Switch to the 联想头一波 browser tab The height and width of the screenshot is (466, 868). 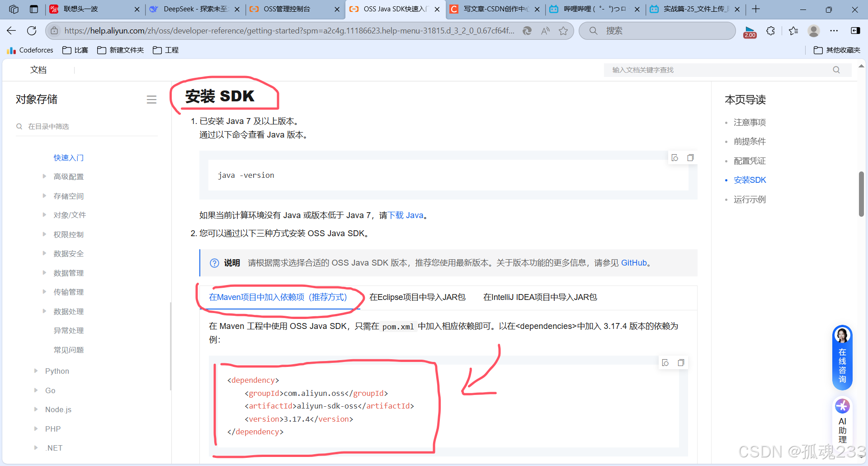click(x=95, y=9)
